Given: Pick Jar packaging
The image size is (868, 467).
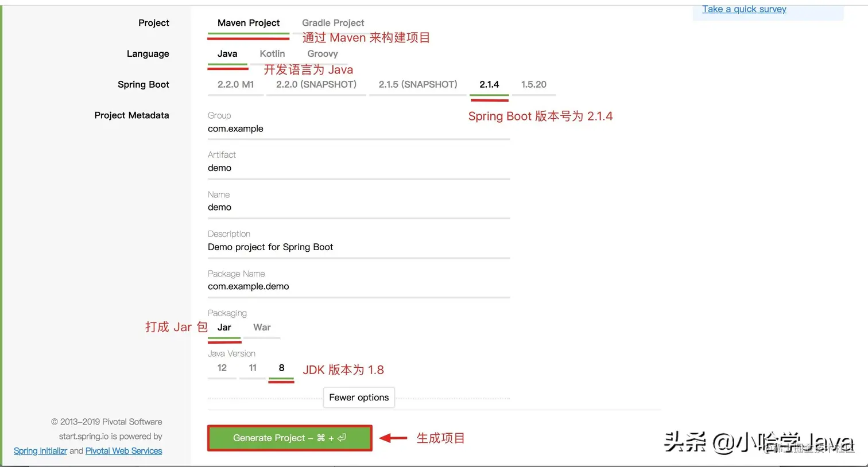Looking at the screenshot, I should point(224,328).
